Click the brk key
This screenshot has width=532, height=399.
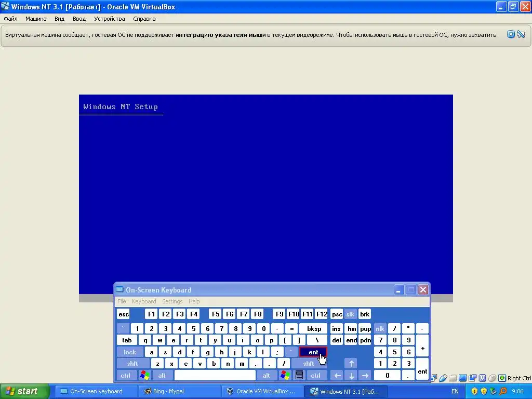point(365,314)
